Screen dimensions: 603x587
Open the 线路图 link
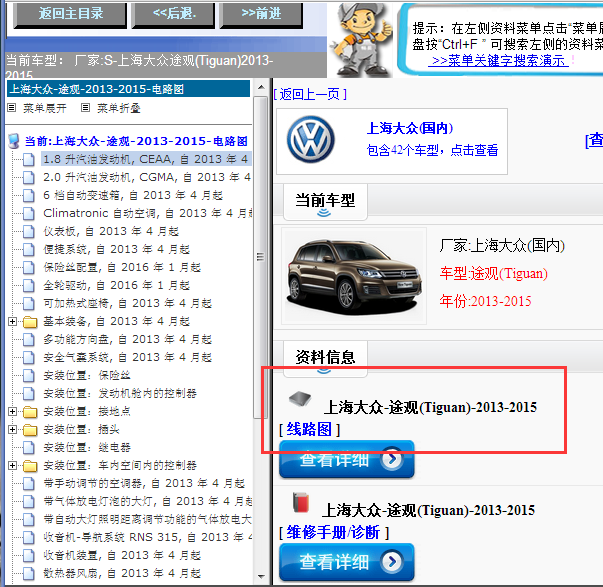[309, 429]
